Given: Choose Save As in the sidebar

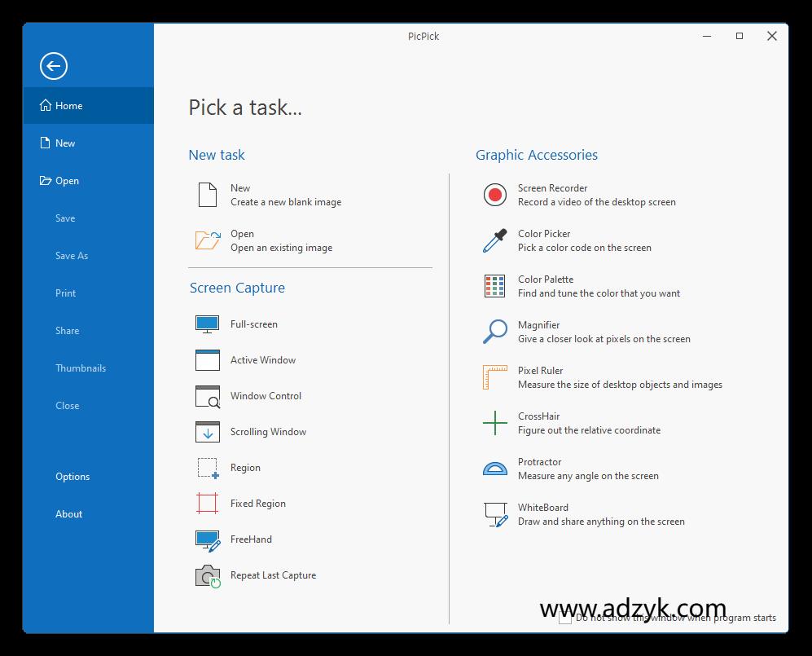Looking at the screenshot, I should (x=88, y=255).
